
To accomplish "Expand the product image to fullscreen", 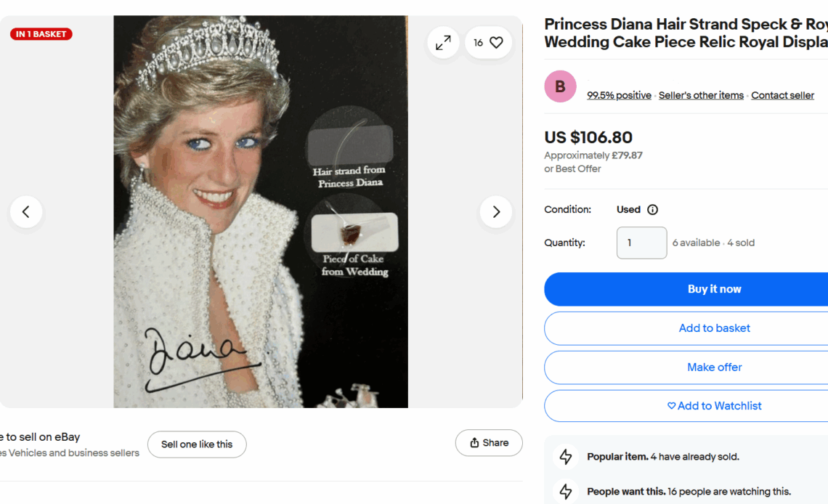I will [x=443, y=43].
